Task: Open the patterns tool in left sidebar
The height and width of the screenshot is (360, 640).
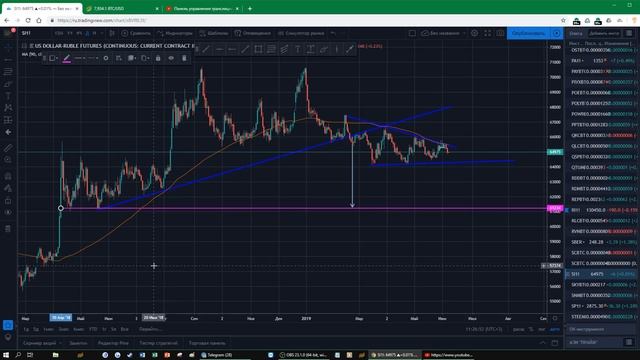Action: tap(8, 108)
